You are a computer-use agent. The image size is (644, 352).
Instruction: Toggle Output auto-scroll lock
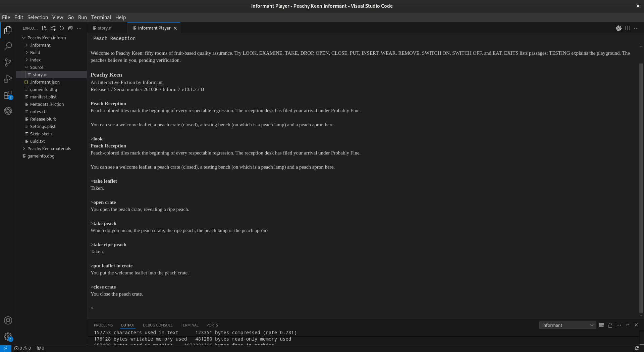610,325
